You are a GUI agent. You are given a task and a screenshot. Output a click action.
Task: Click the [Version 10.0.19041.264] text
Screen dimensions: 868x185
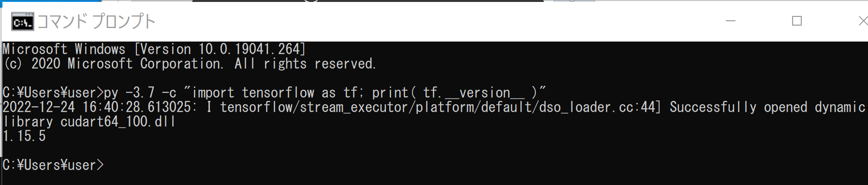220,49
